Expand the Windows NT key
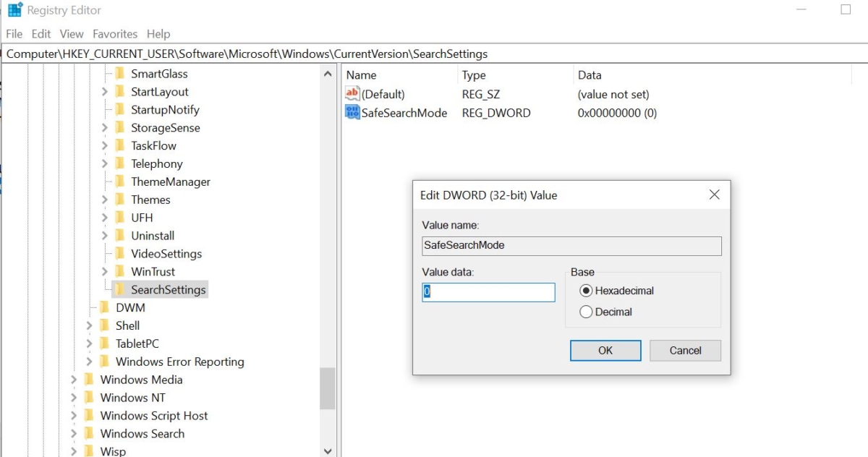This screenshot has height=457, width=868. (x=74, y=397)
